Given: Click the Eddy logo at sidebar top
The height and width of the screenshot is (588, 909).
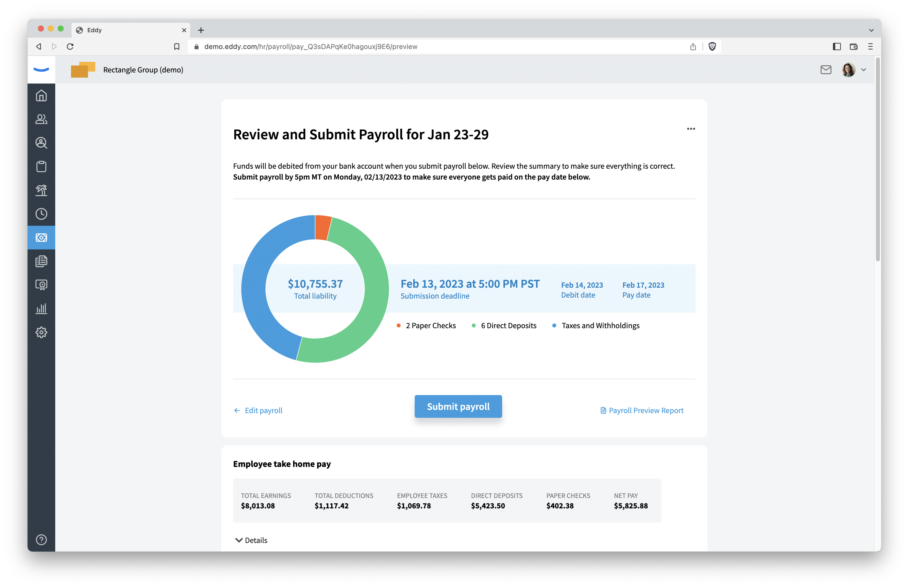Looking at the screenshot, I should (41, 70).
